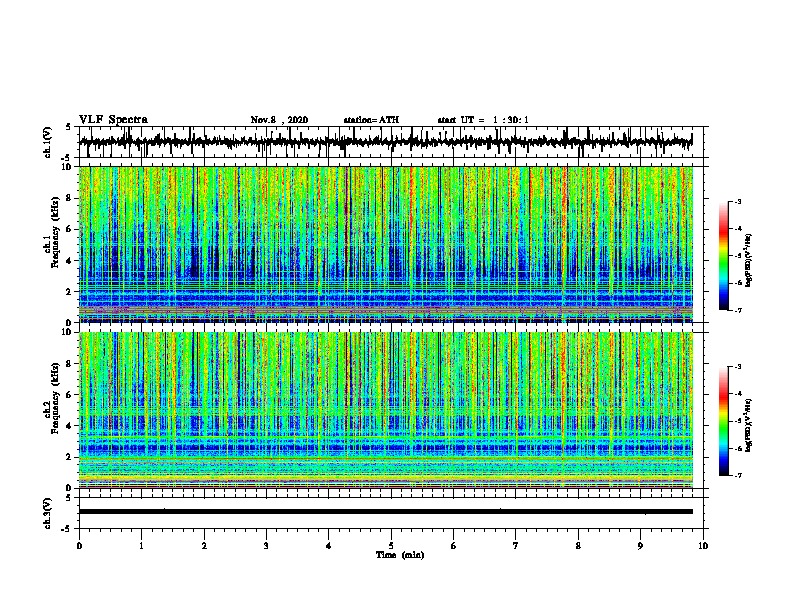The height and width of the screenshot is (612, 792).
Task: Click the "8" tick on ch.1 frequency axis
Action: tap(69, 198)
